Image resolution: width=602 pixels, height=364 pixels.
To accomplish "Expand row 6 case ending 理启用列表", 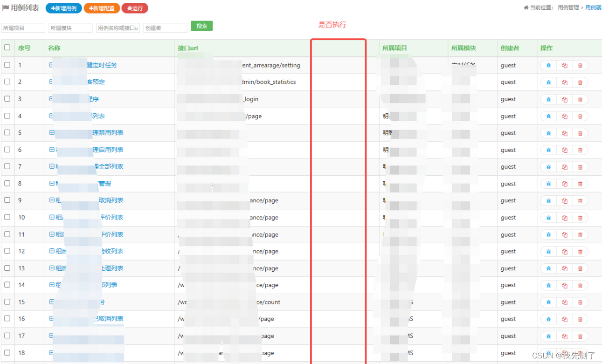I will 52,150.
